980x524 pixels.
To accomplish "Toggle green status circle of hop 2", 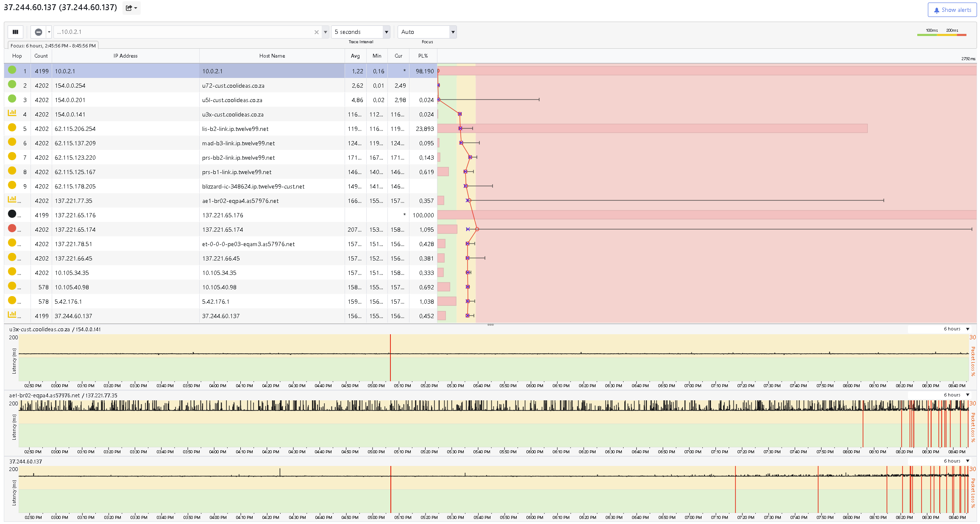I will point(12,84).
